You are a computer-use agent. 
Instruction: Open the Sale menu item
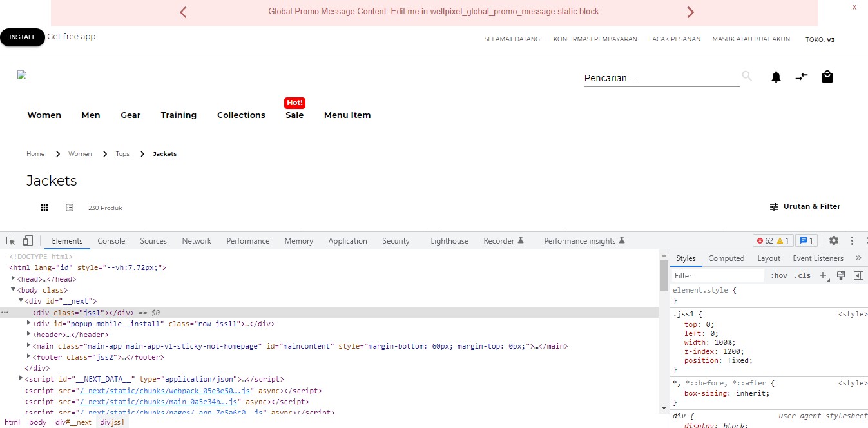click(294, 115)
